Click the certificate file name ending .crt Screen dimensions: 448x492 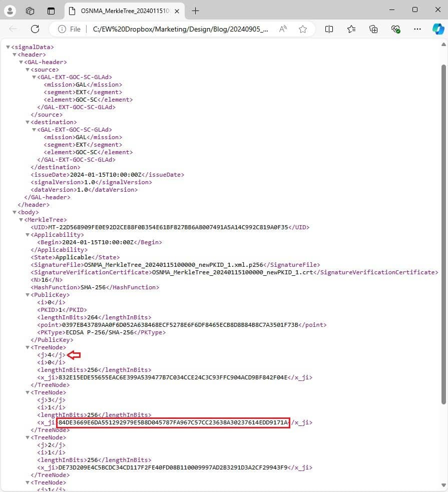pyautogui.click(x=232, y=272)
